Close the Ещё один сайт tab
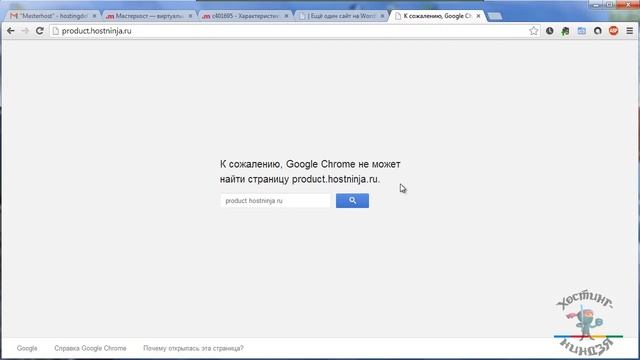The width and height of the screenshot is (640, 360). [x=382, y=16]
